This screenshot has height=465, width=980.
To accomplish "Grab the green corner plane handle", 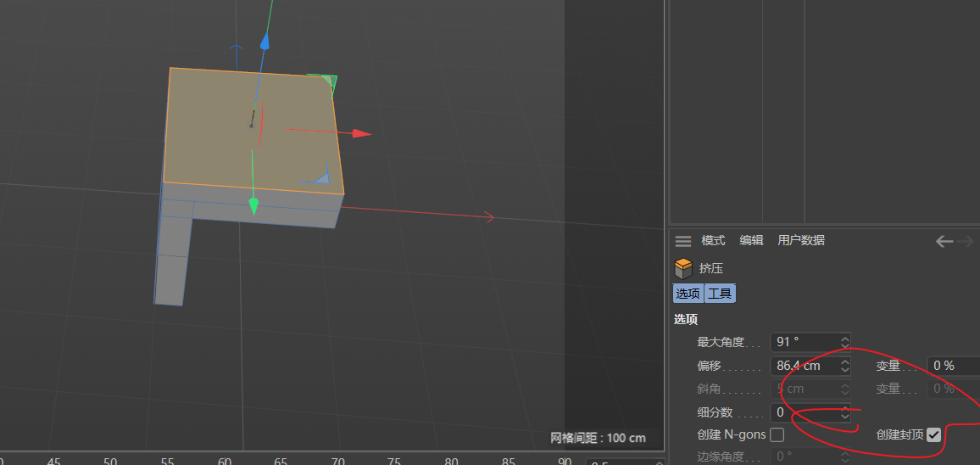I will 330,83.
